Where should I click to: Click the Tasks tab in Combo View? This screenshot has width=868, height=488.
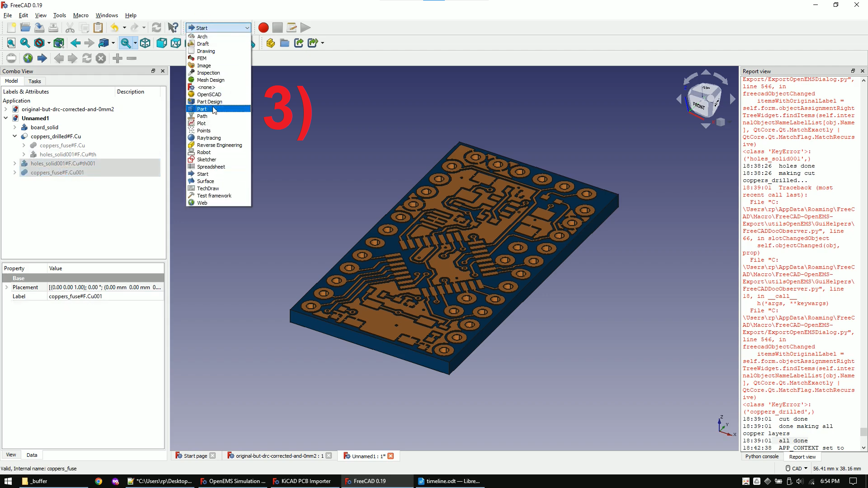34,81
